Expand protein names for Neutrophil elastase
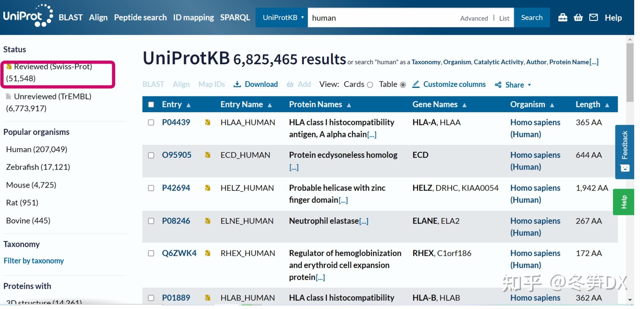This screenshot has width=644, height=309. coord(364,221)
